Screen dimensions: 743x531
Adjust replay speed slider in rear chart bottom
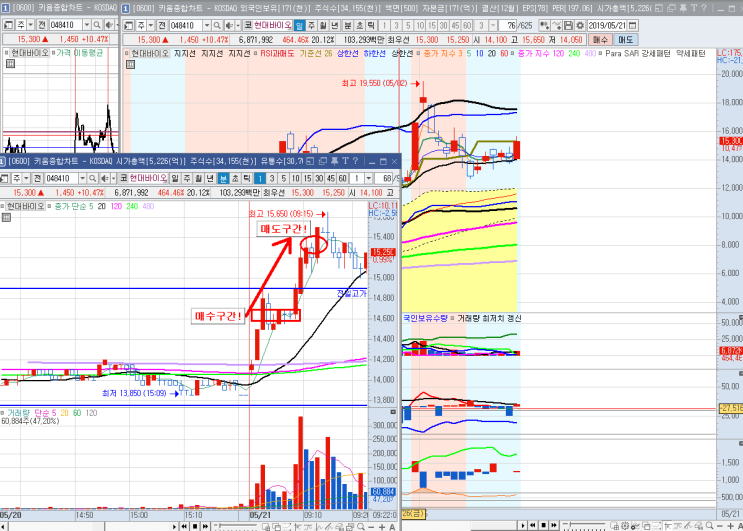(584, 525)
